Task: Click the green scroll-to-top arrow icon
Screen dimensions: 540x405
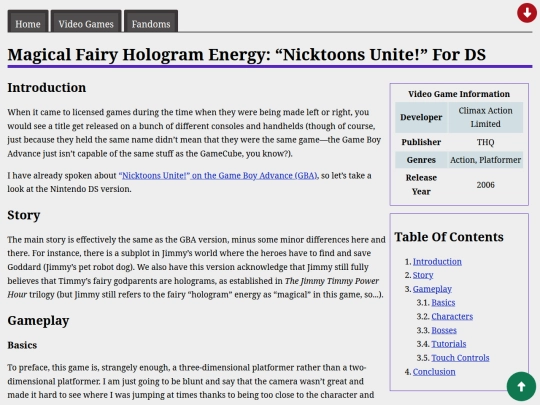Action: 521,386
